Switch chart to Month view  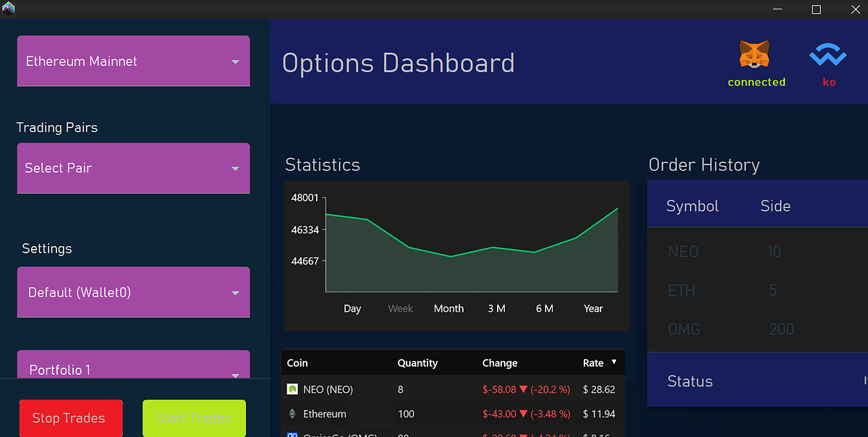[x=448, y=308]
